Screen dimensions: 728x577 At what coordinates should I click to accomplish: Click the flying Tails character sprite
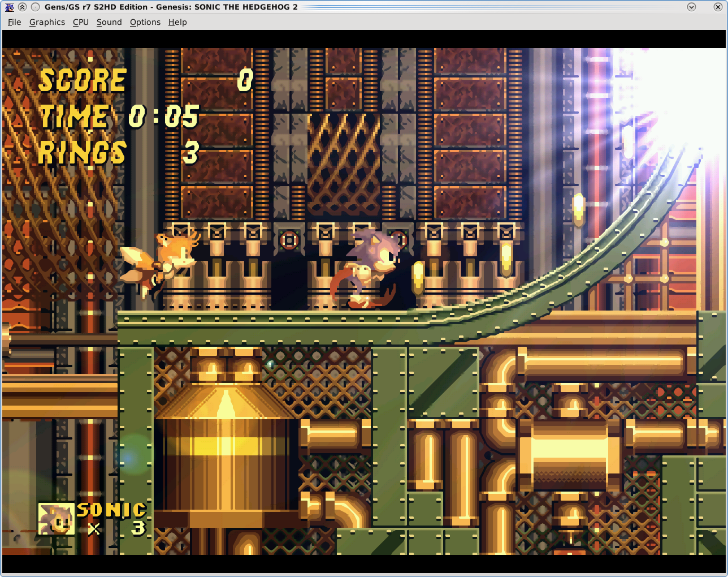[x=159, y=264]
